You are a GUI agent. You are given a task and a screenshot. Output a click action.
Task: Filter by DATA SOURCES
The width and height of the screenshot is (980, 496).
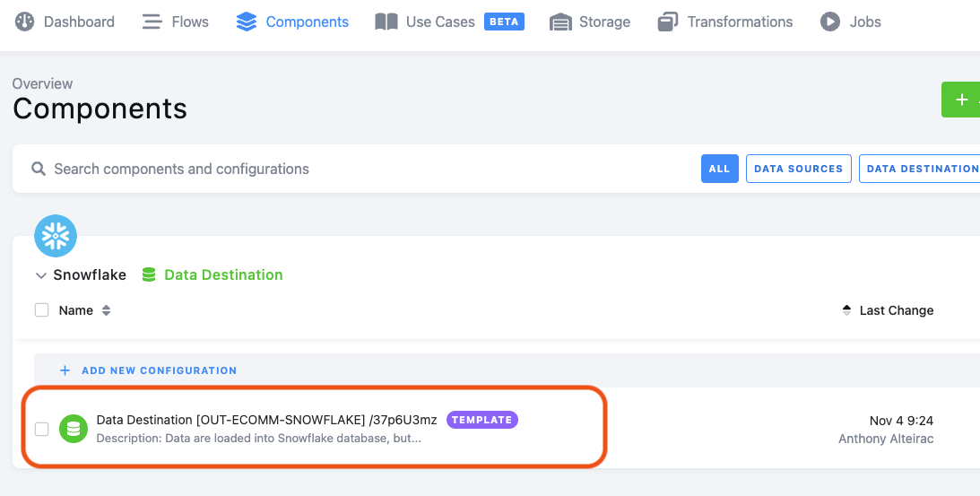(798, 169)
